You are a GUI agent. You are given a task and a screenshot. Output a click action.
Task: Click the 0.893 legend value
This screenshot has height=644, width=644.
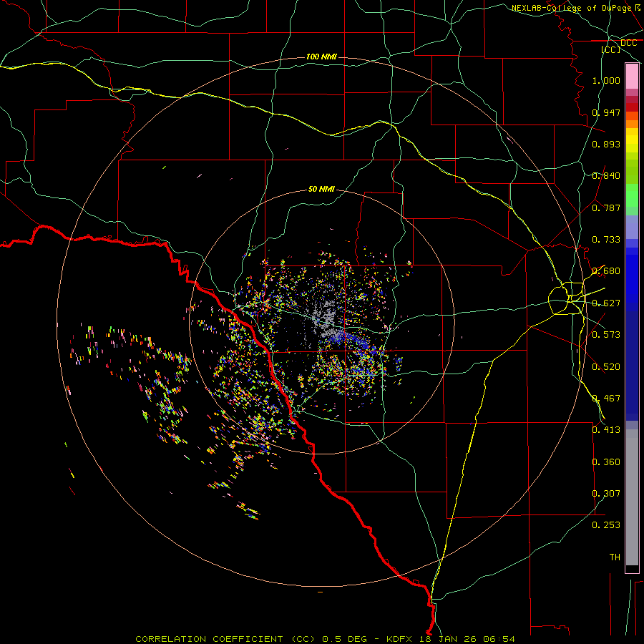(606, 144)
